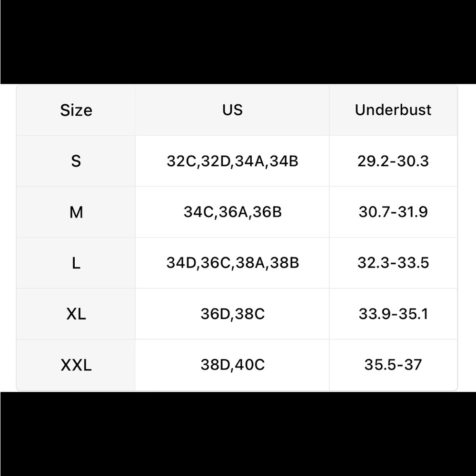Select the M size row label
The image size is (476, 476).
(76, 212)
